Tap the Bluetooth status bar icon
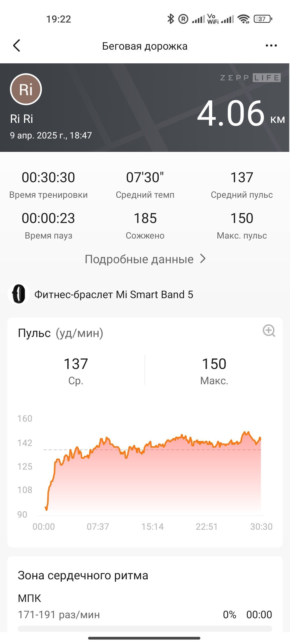The image size is (290, 644). click(171, 19)
